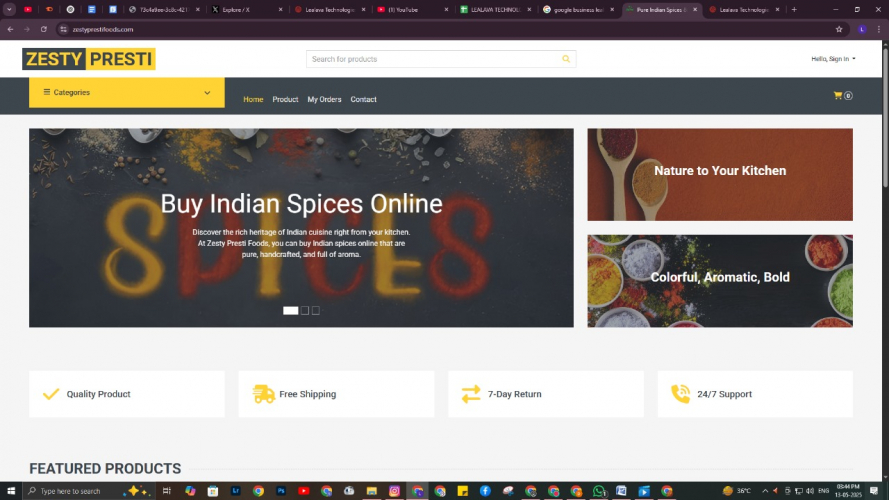Image resolution: width=889 pixels, height=500 pixels.
Task: Open the tab search chevron in Chrome
Action: (9, 10)
